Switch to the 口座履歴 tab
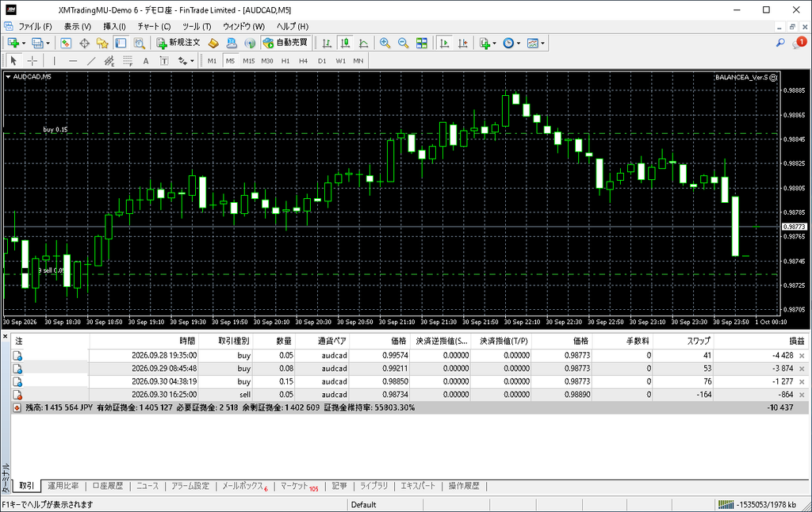This screenshot has width=812, height=512. pyautogui.click(x=108, y=486)
